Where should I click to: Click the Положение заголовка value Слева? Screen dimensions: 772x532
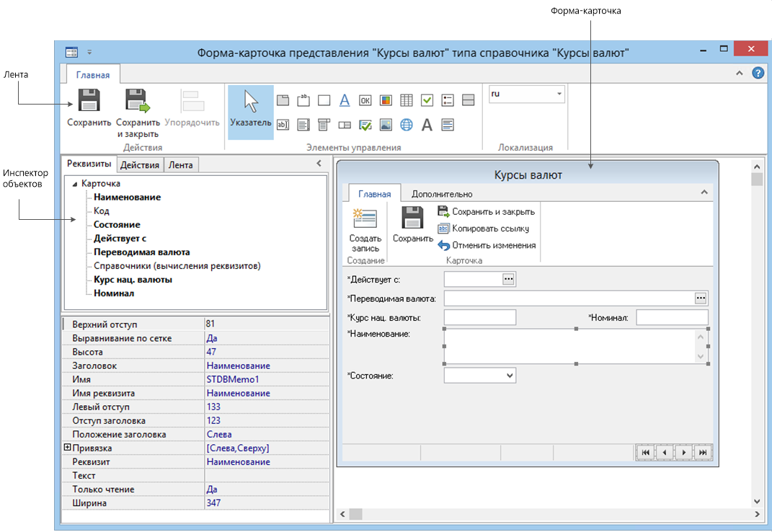point(219,435)
